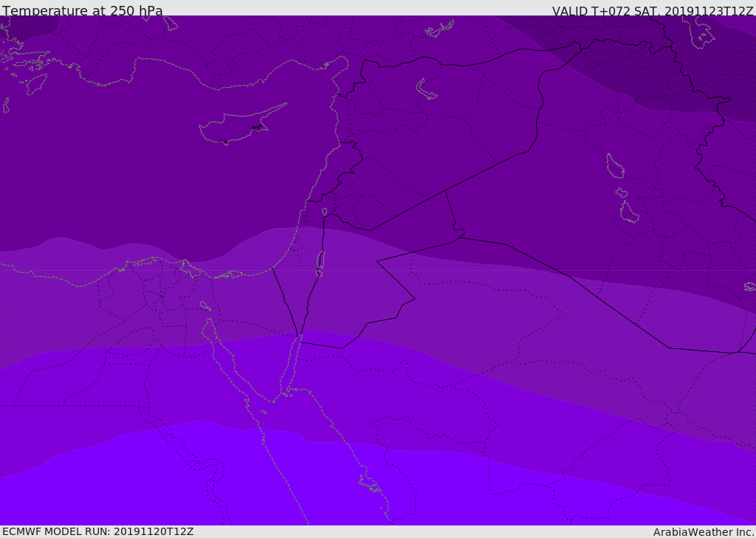756x538 pixels.
Task: Click Lake Assad in northern Syria
Action: 426,90
